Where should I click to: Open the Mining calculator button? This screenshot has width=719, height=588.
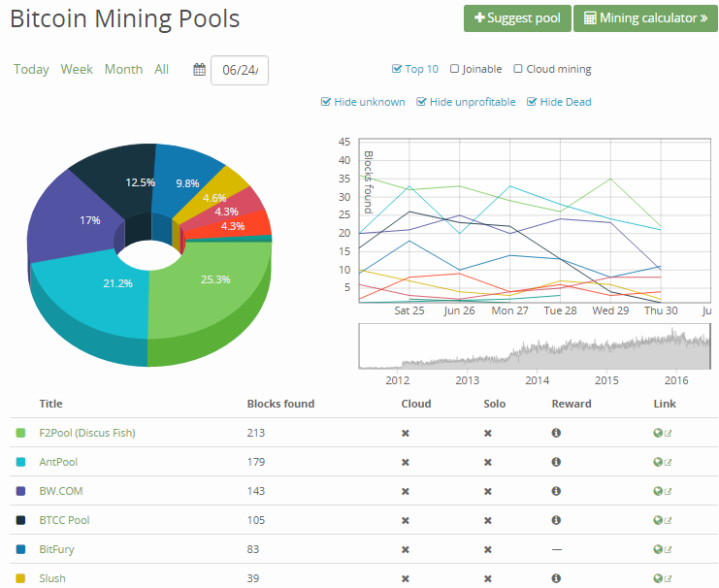[x=645, y=18]
